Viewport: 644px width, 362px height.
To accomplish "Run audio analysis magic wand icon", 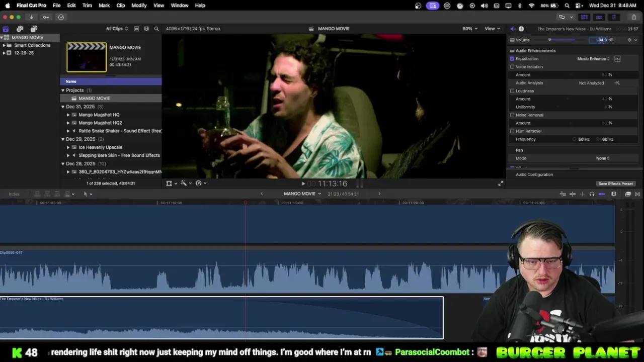I will [617, 83].
